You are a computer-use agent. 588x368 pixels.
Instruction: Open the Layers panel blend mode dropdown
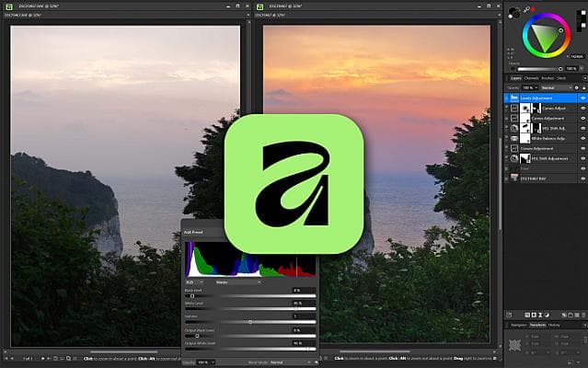[x=557, y=87]
